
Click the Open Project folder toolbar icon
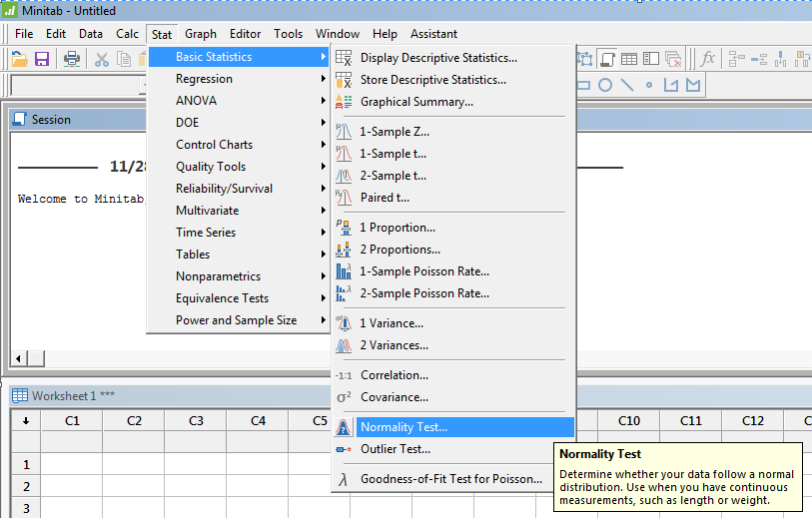pos(19,59)
